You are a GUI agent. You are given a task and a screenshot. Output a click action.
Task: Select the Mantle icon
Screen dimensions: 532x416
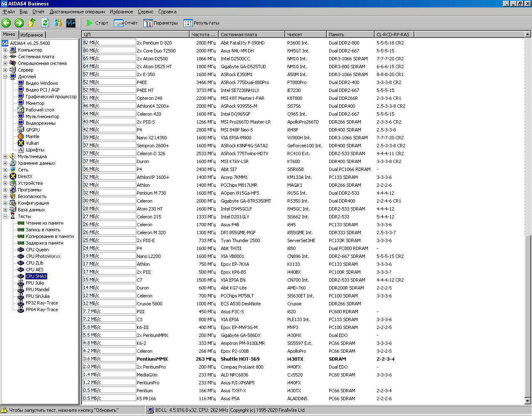point(21,136)
